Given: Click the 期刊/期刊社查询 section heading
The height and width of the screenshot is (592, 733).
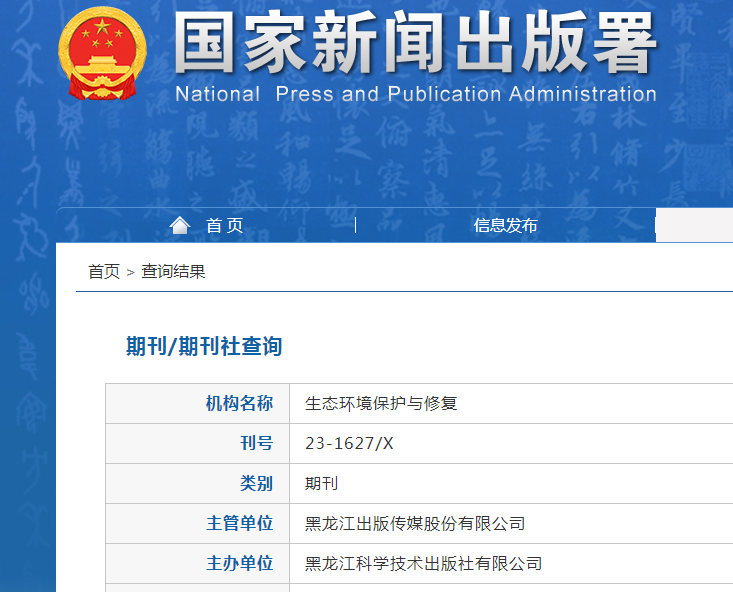Looking at the screenshot, I should point(204,347).
